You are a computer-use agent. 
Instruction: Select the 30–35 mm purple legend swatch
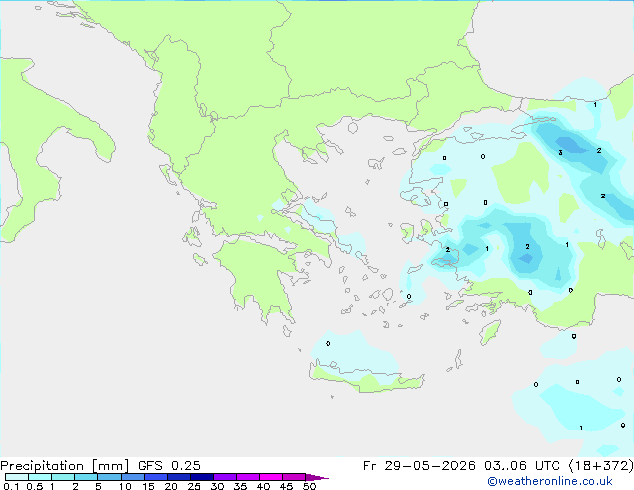tap(225, 477)
